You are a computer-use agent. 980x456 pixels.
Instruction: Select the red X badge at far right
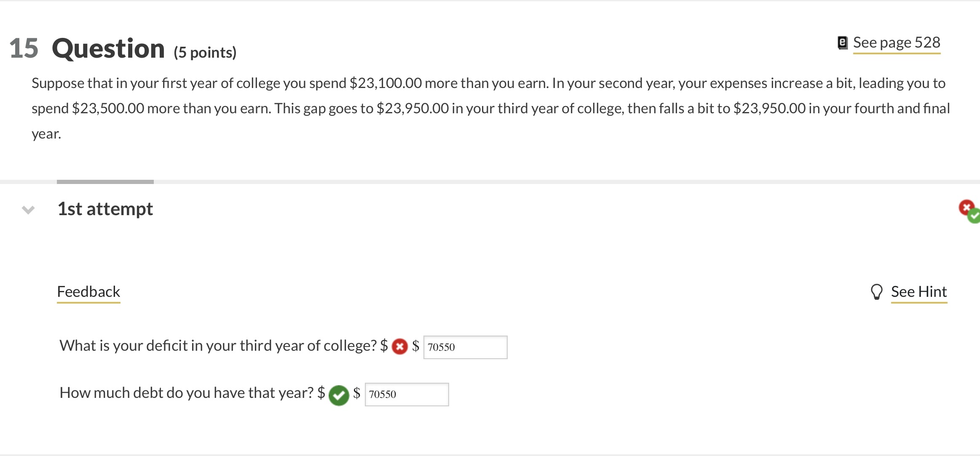point(967,206)
